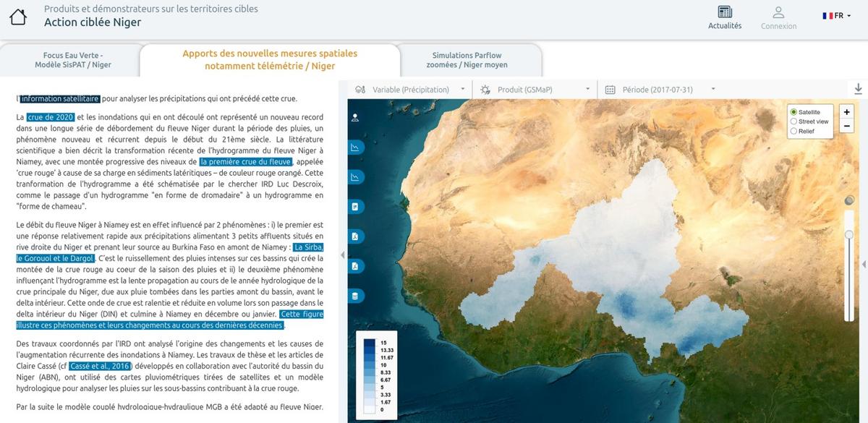The image size is (868, 423).
Task: Select the Street view basemap option
Action: 793,121
